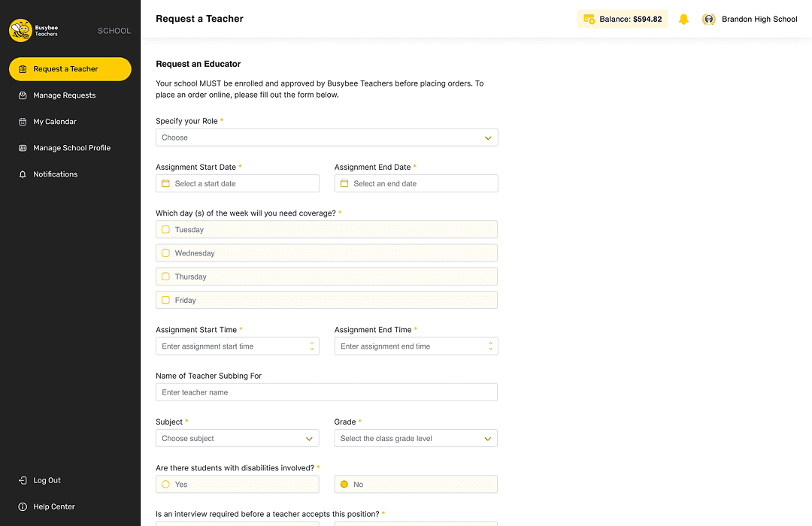Click the Help Center question icon
The height and width of the screenshot is (526, 812).
point(21,506)
